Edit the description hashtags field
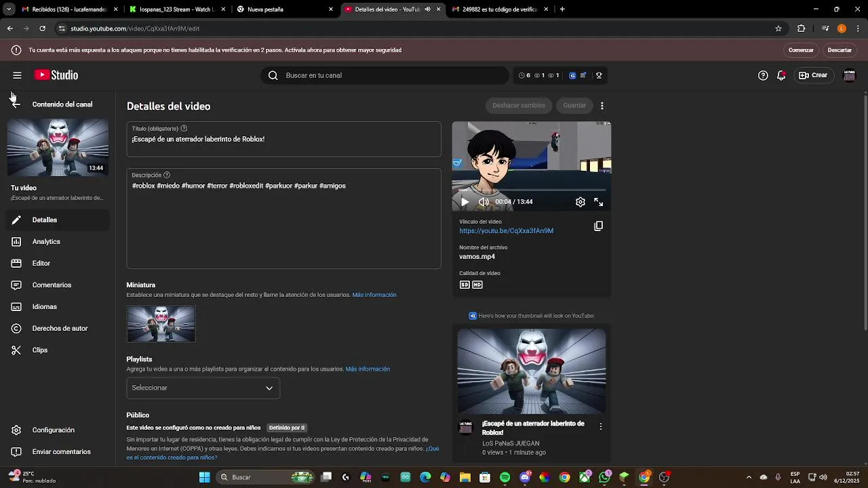The width and height of the screenshot is (868, 488). pos(283,218)
